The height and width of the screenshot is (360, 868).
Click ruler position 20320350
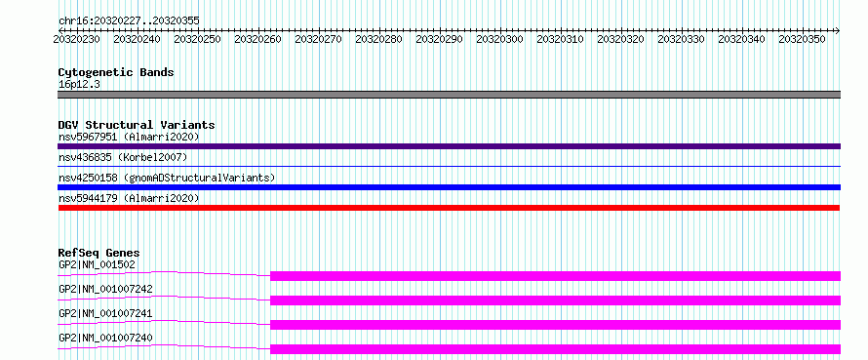pos(802,39)
